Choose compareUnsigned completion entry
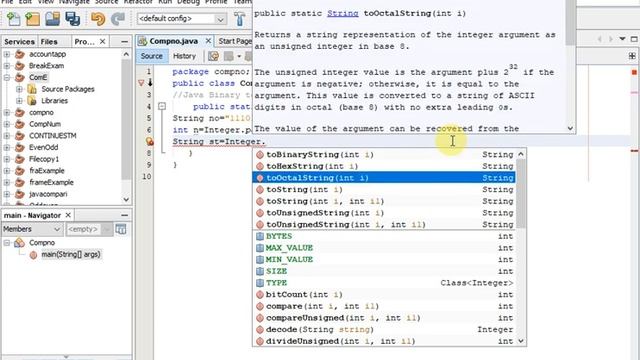The width and height of the screenshot is (640, 360). (x=384, y=318)
